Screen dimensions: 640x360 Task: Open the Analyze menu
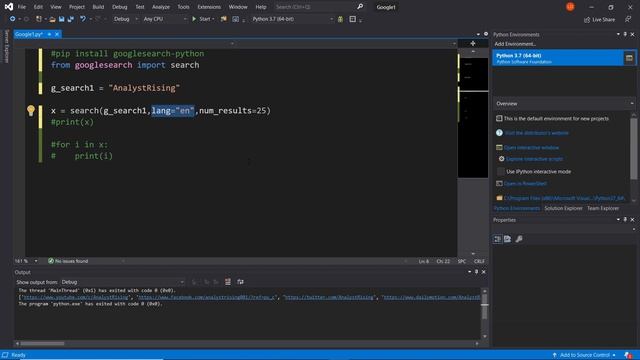161,7
